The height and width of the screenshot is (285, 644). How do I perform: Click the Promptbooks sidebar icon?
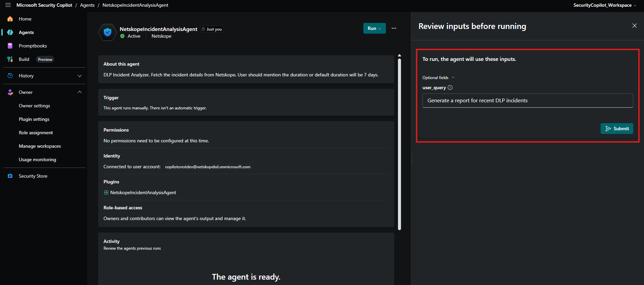click(10, 46)
